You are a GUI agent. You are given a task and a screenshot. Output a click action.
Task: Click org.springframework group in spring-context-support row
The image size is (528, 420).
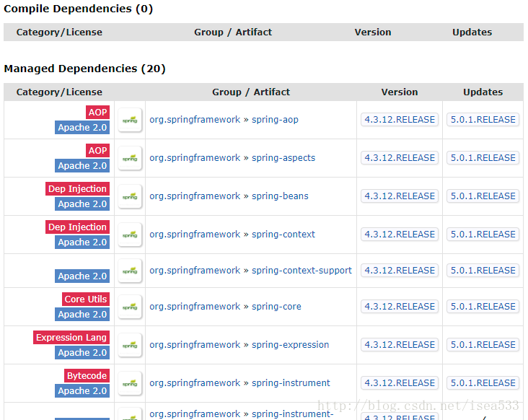click(x=195, y=270)
